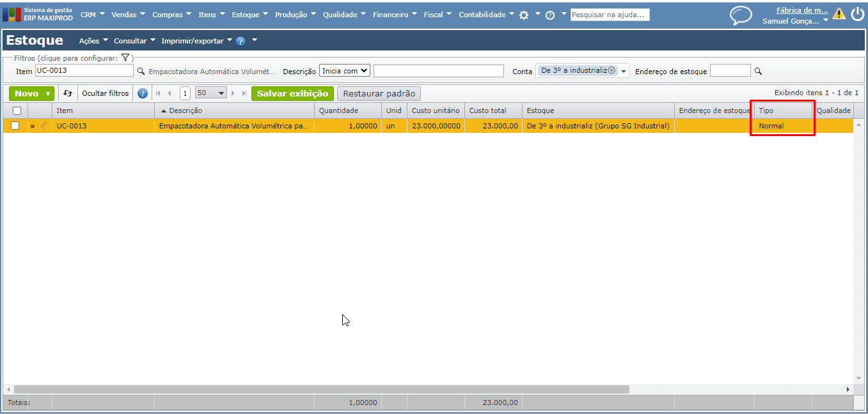
Task: Click Ocultar filtros
Action: click(106, 93)
